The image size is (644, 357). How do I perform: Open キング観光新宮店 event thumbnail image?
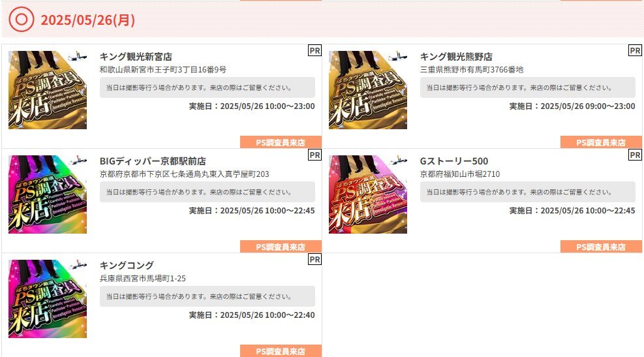[x=48, y=90]
